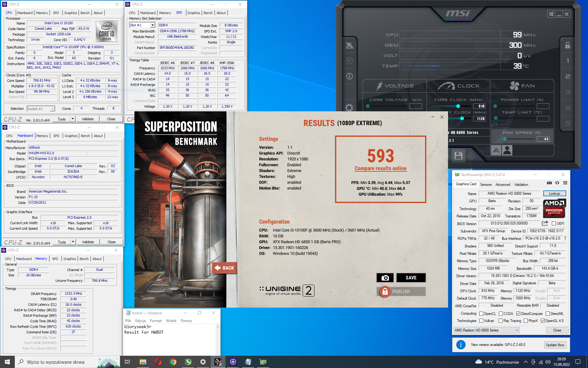Screen dimensions: 588x368
Task: Click the Windows startup icon in Afterburner
Action: 551,14
